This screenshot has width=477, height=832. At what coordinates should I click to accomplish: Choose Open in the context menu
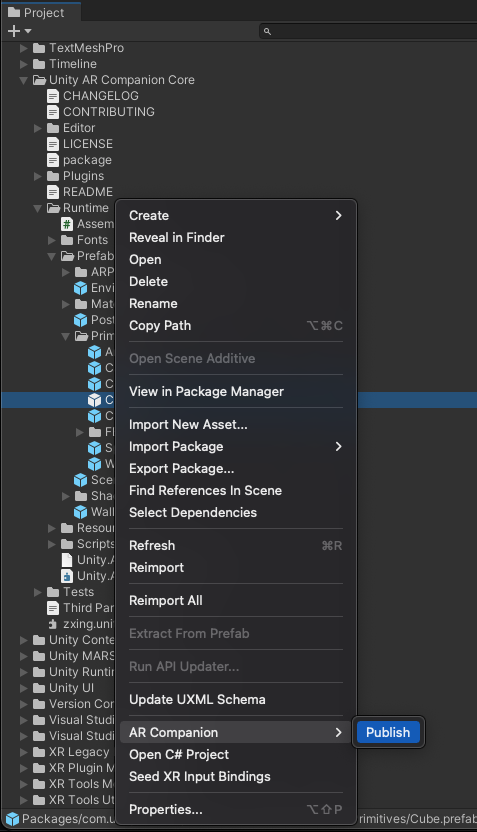click(236, 260)
